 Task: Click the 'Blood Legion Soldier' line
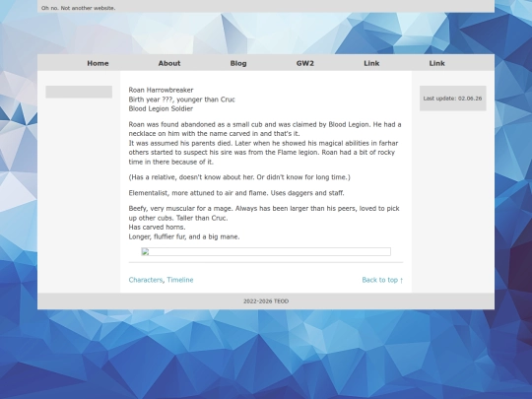[x=161, y=109]
